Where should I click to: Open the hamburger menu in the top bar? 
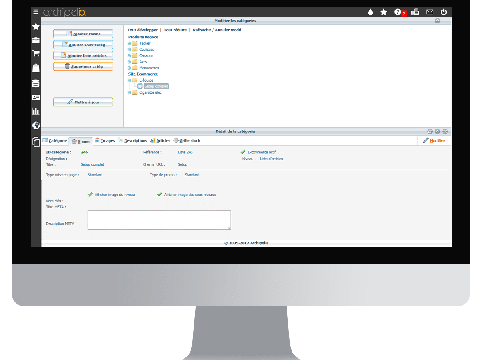click(36, 12)
